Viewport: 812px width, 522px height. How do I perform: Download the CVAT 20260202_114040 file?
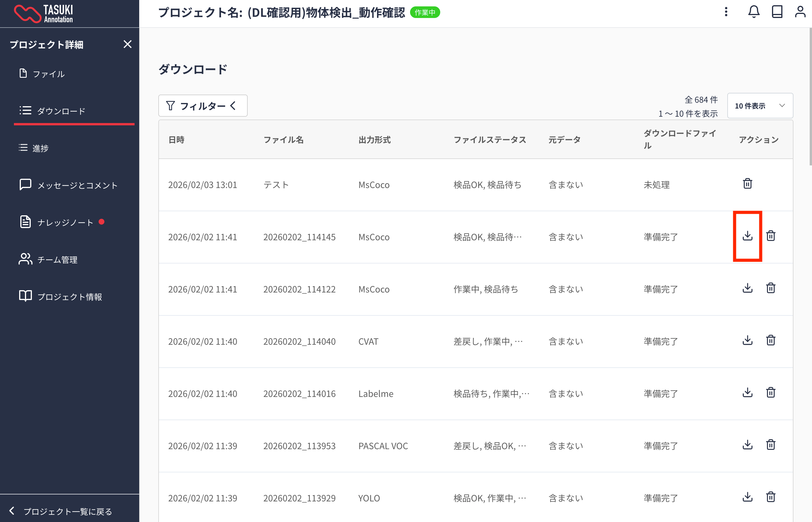click(747, 340)
